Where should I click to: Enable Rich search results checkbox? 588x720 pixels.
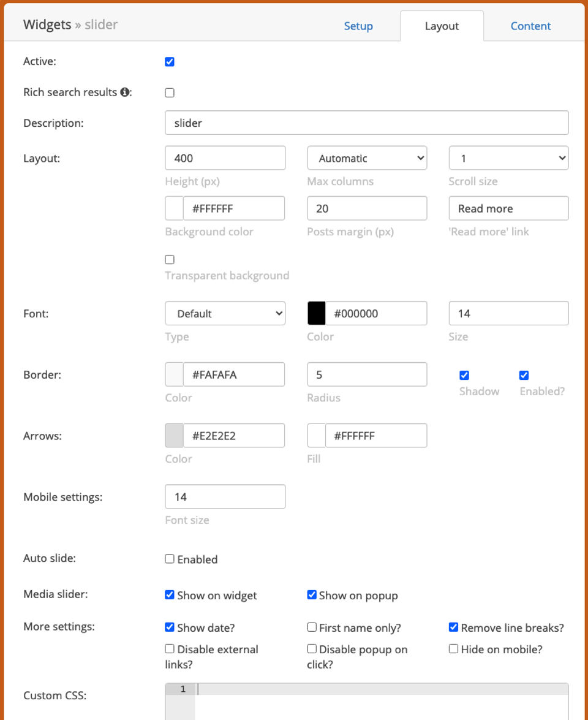(x=170, y=93)
